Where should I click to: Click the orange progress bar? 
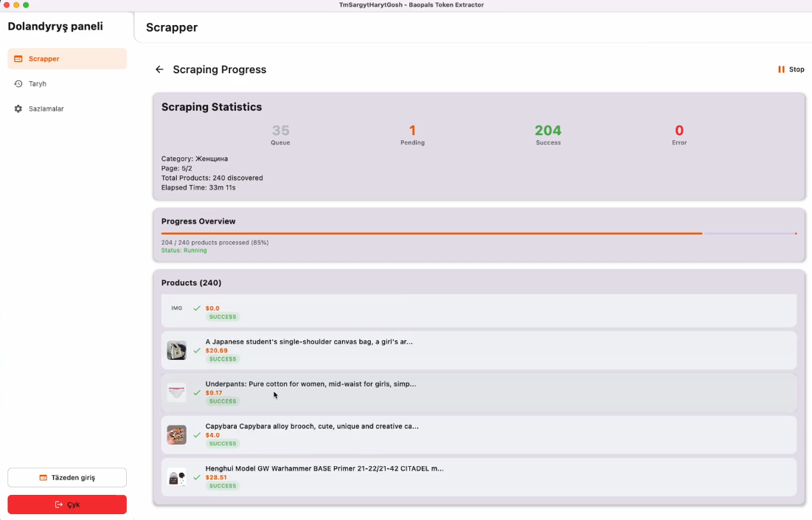[x=479, y=234]
